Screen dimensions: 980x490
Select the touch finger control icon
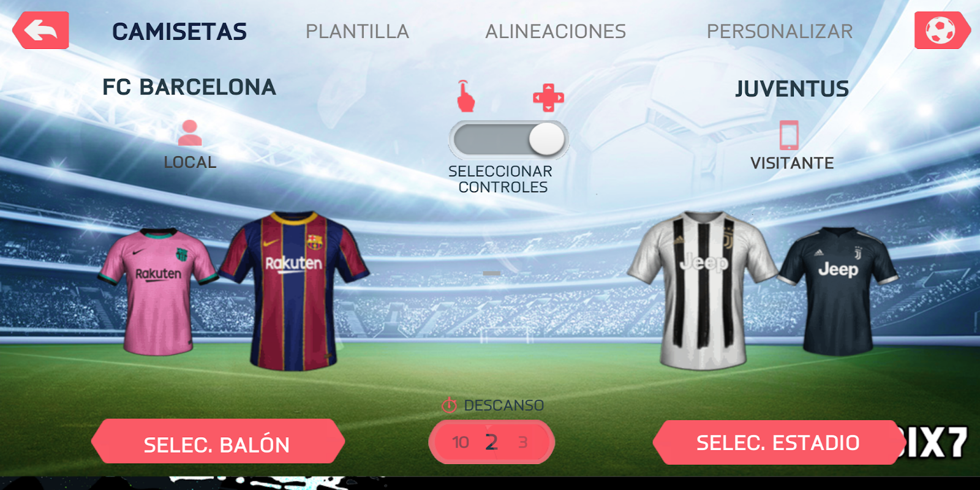click(466, 96)
